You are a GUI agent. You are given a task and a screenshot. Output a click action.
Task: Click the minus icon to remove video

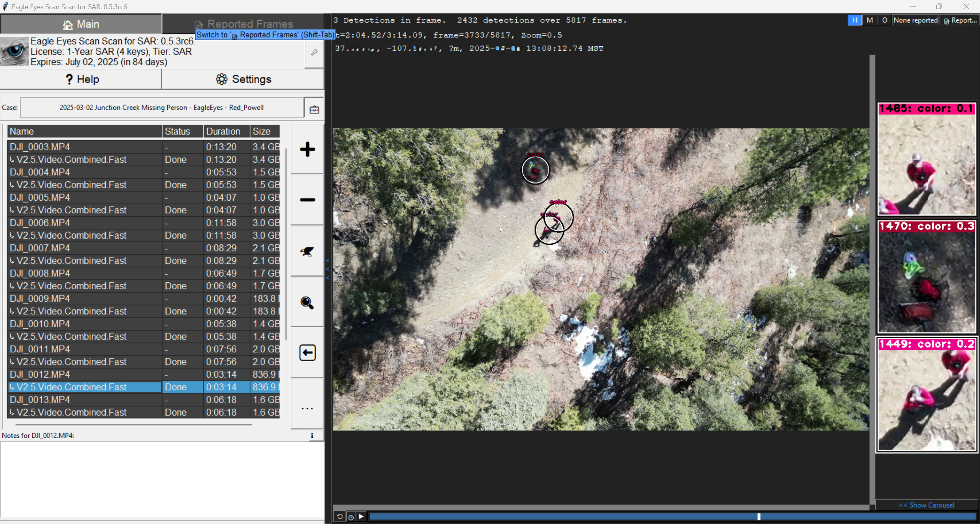coord(307,200)
